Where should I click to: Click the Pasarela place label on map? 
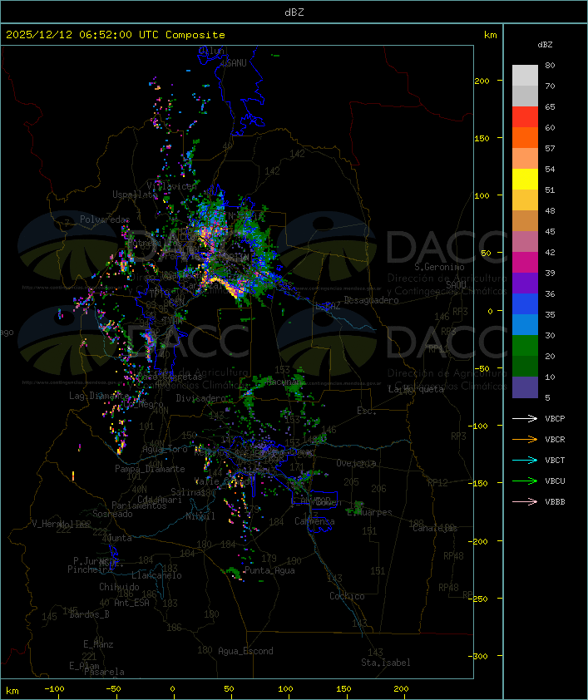coord(104,672)
